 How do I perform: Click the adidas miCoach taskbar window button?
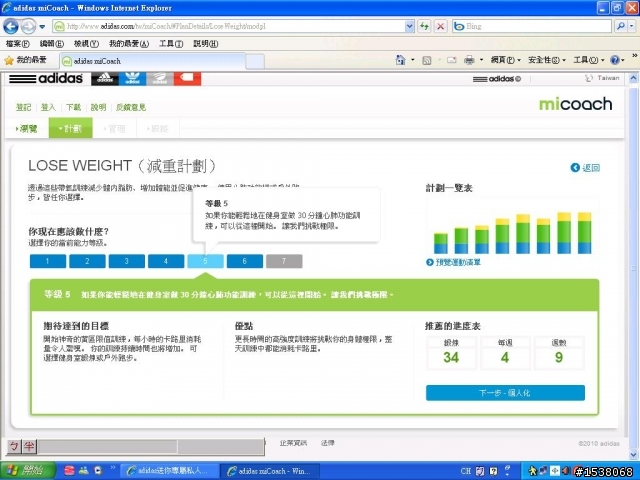coord(270,471)
